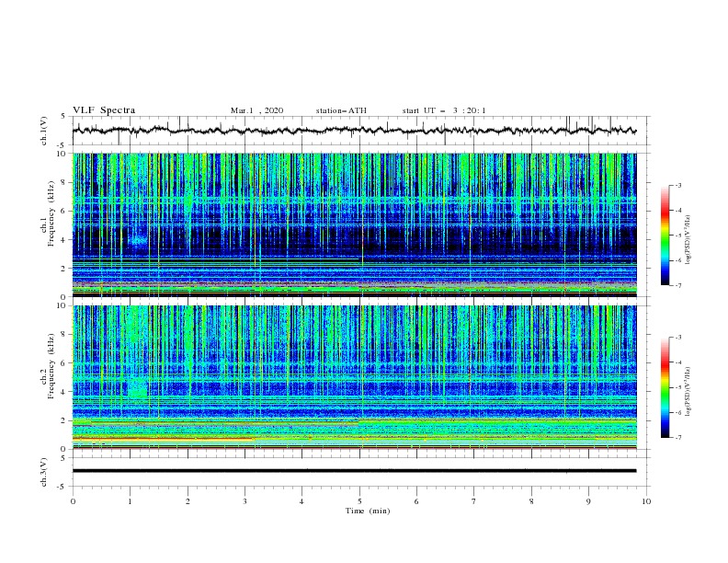Click the ch.2 PSD color scale bar
The height and width of the screenshot is (563, 728).
pos(665,387)
